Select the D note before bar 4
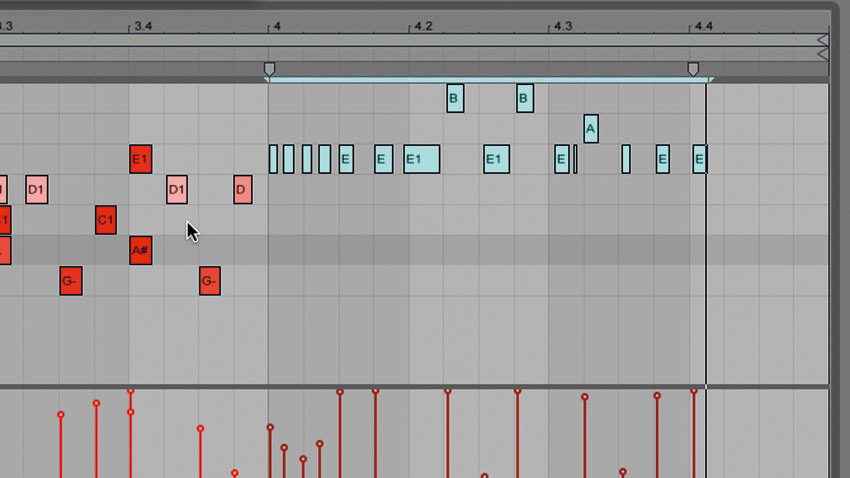The width and height of the screenshot is (850, 478). coord(243,190)
